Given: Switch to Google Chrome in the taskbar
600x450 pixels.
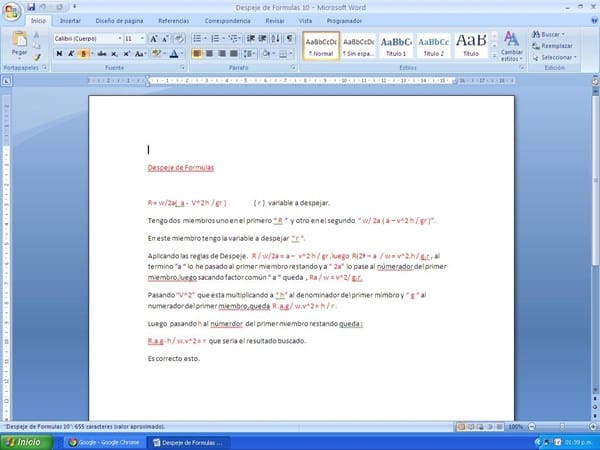Looking at the screenshot, I should [104, 442].
